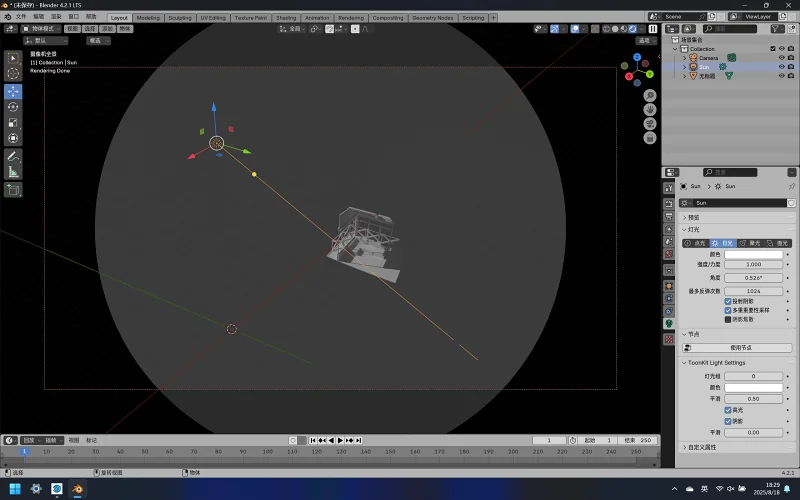The image size is (800, 500).
Task: Uncheck Collection exclude-from-view-layer checkbox
Action: pyautogui.click(x=772, y=48)
